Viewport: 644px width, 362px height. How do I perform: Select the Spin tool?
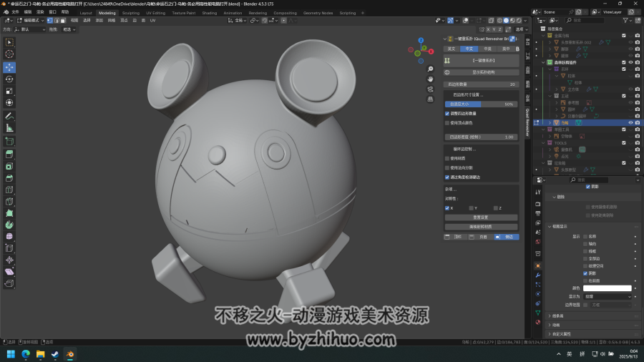click(x=9, y=225)
